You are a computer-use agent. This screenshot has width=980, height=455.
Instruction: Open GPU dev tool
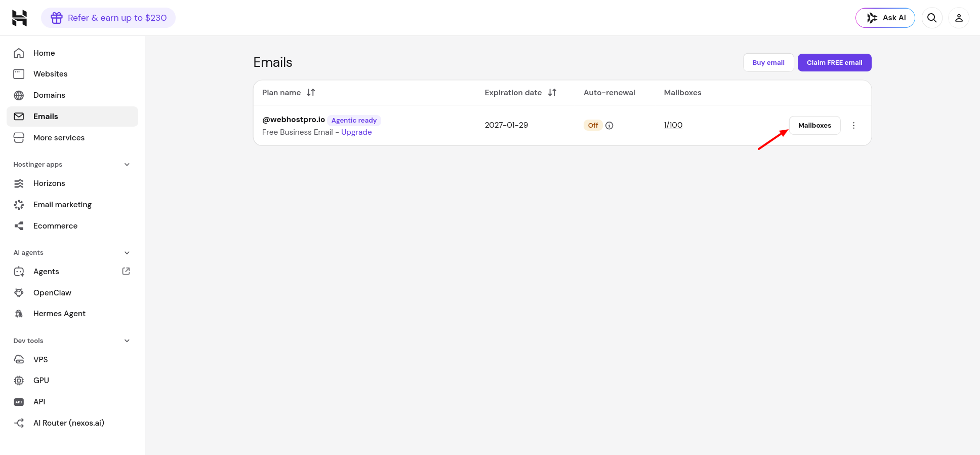(72, 381)
